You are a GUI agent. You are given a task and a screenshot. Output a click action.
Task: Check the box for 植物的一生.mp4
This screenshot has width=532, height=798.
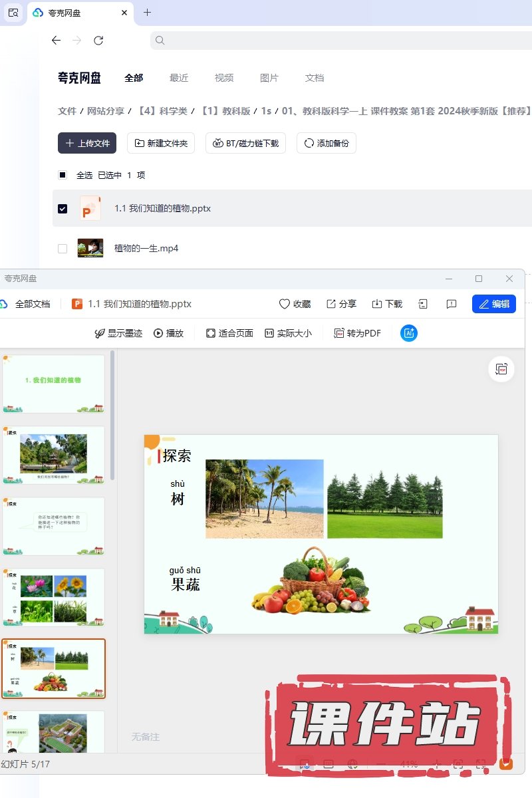[63, 249]
